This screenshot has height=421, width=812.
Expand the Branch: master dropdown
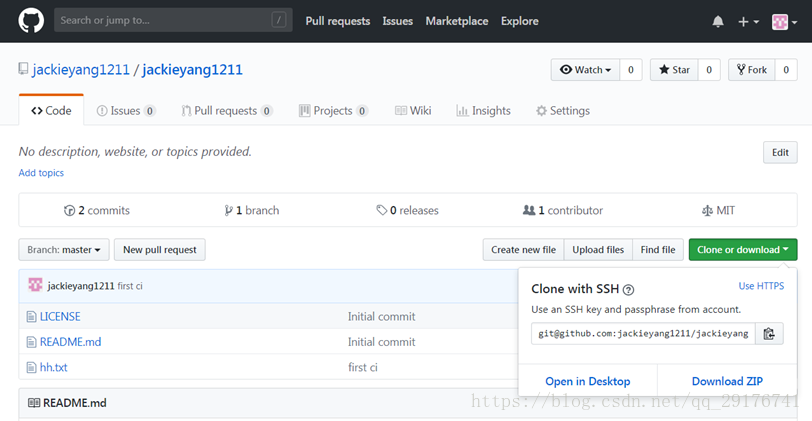(x=64, y=250)
